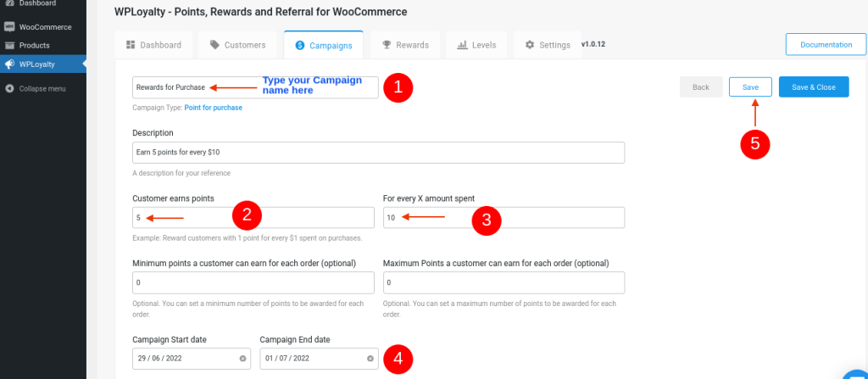Open the Levels tab
868x379 pixels.
point(476,45)
